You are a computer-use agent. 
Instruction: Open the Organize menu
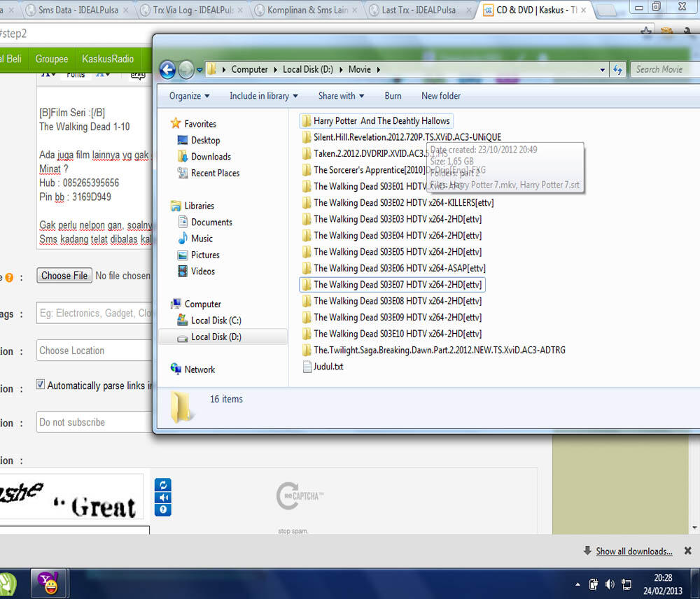(x=189, y=96)
